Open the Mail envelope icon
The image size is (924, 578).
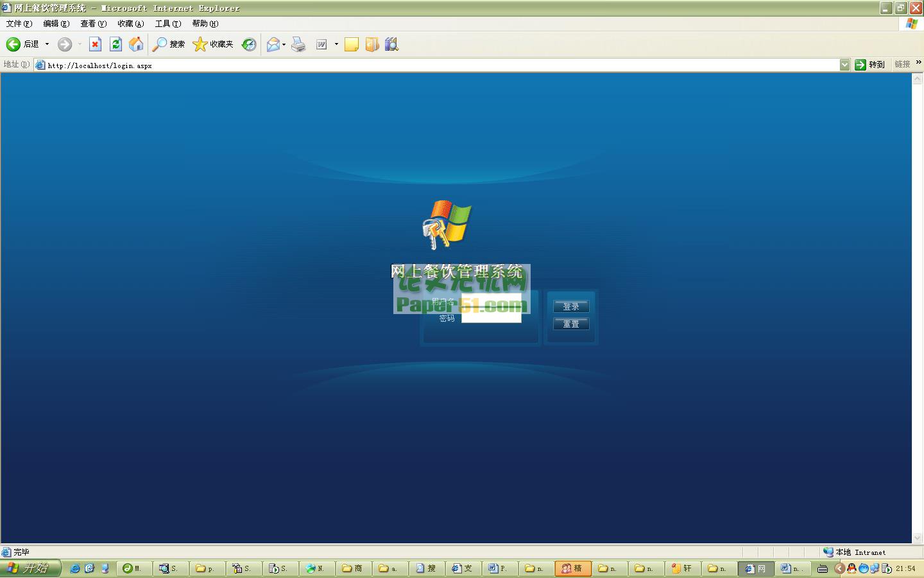273,44
